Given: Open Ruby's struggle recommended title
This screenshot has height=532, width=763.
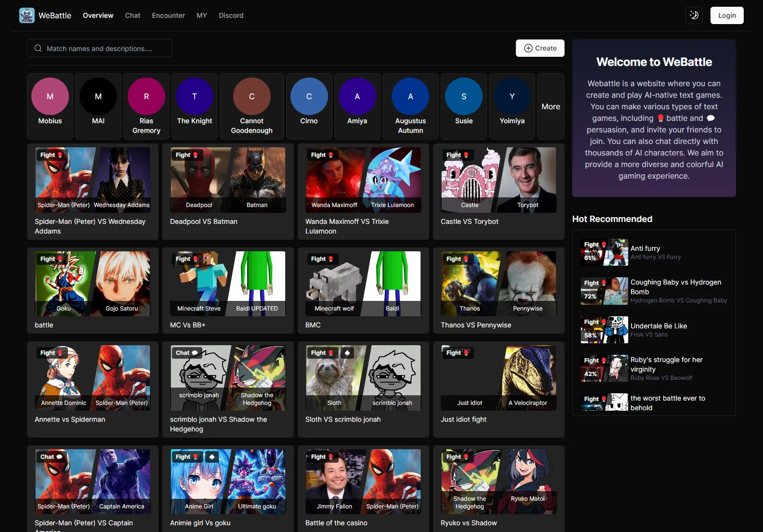Looking at the screenshot, I should pyautogui.click(x=667, y=364).
